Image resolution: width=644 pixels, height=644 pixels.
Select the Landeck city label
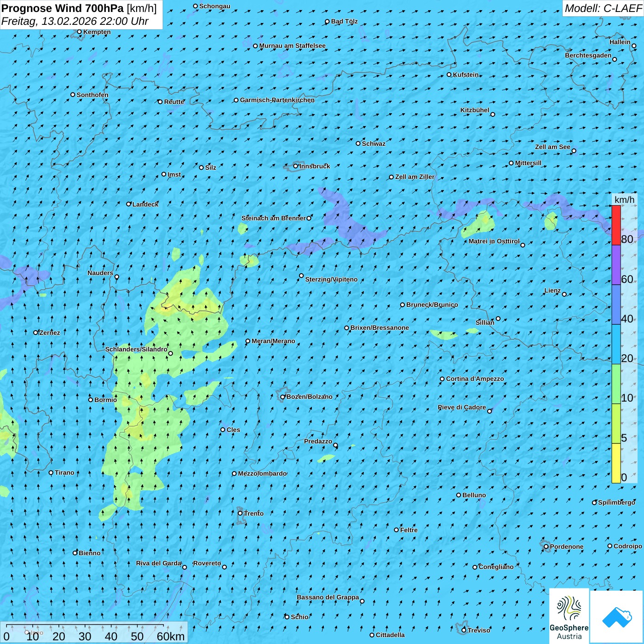click(145, 204)
